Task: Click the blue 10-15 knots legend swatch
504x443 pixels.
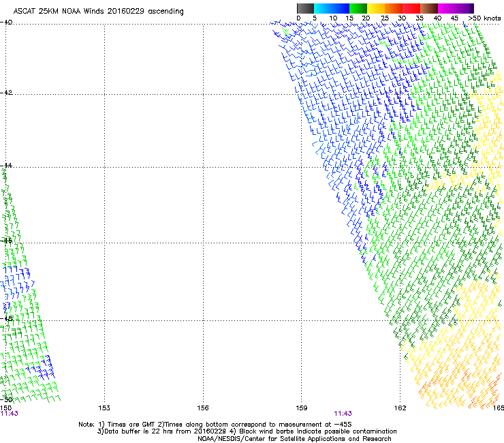Action: [x=340, y=8]
